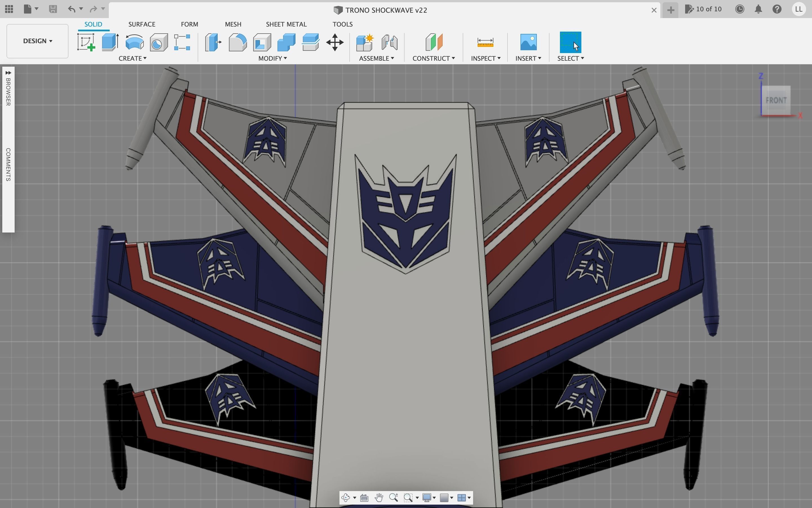Select the Hole tool
The height and width of the screenshot is (508, 812).
(x=159, y=42)
